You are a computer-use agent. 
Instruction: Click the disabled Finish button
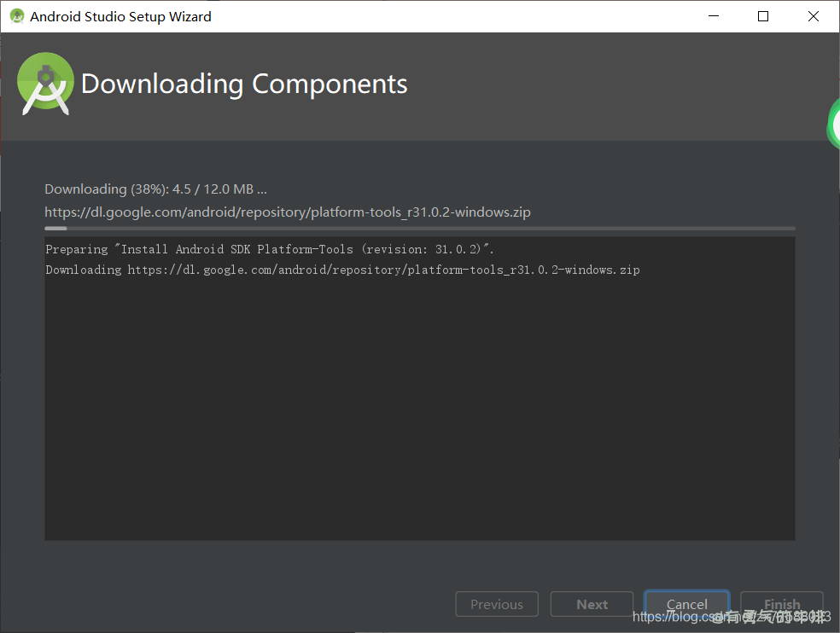click(782, 604)
